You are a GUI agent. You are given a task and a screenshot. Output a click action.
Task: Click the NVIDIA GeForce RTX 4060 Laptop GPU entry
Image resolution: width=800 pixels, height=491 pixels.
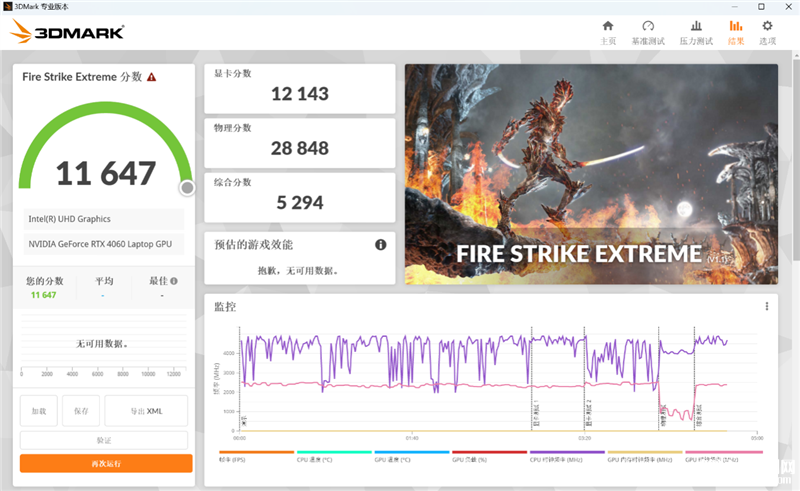coord(104,244)
